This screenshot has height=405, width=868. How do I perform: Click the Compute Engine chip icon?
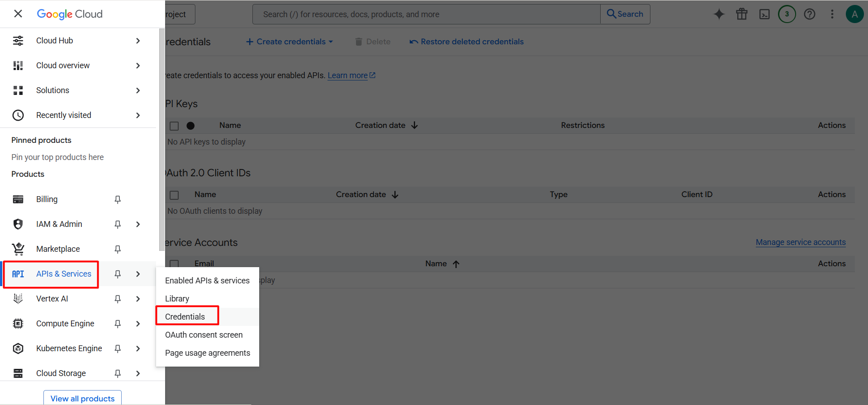(x=18, y=324)
